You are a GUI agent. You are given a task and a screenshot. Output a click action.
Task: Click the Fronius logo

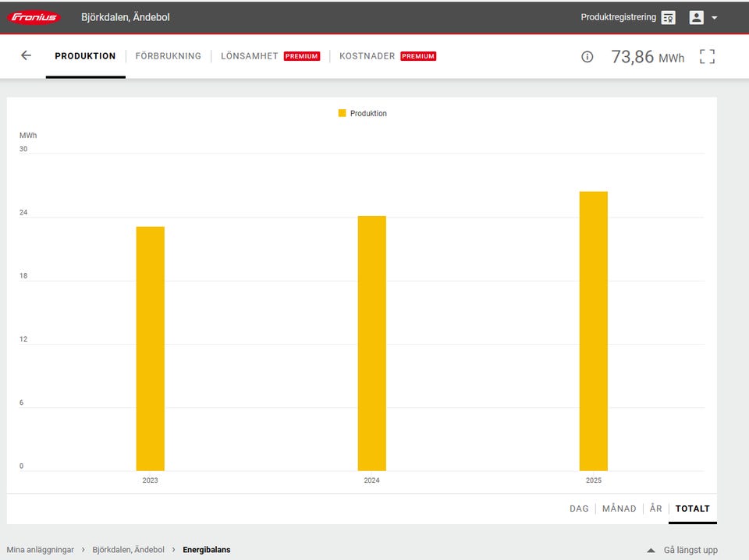click(x=34, y=17)
